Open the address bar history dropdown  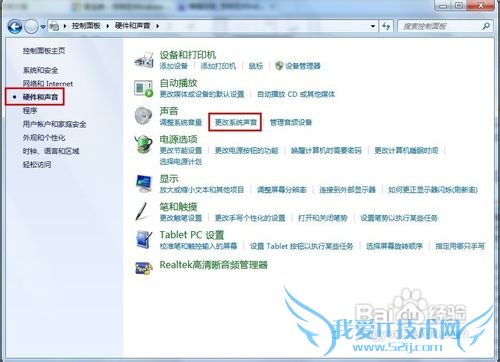click(x=373, y=26)
